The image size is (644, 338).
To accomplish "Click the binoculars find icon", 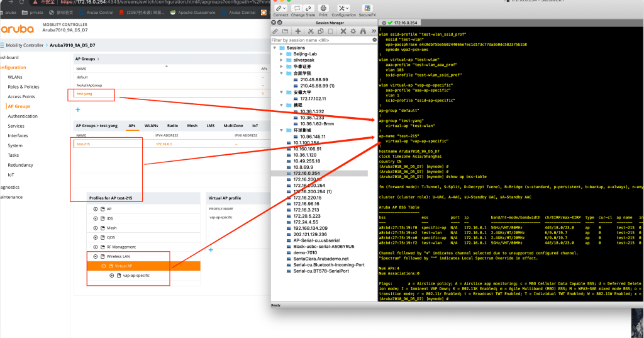I will [363, 31].
